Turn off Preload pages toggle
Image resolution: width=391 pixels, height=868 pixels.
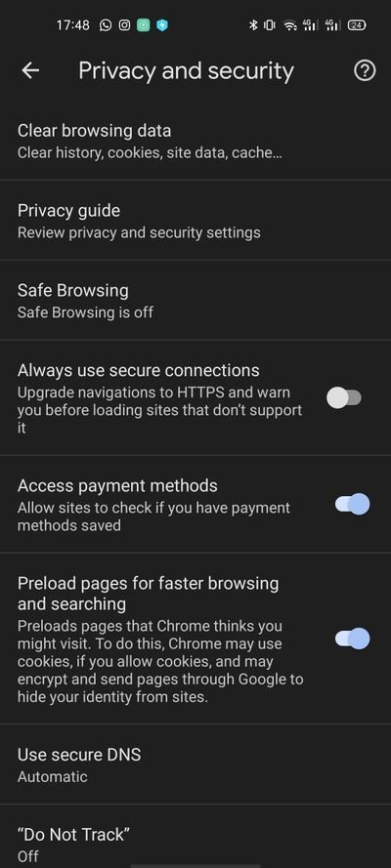352,639
